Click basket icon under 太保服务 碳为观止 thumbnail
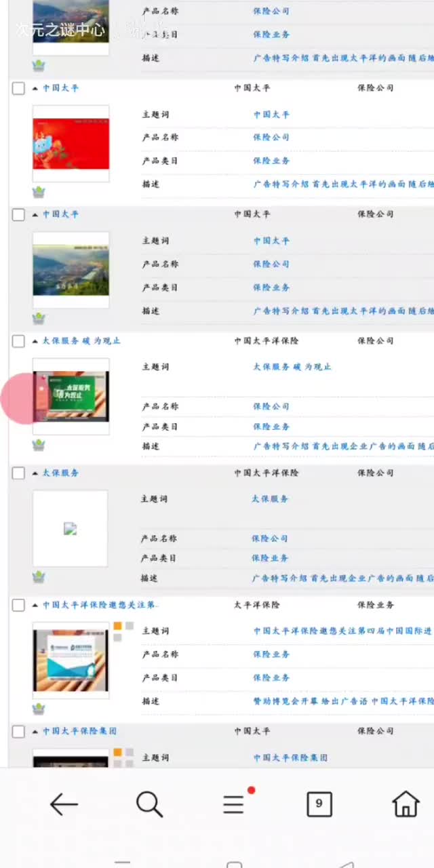 click(x=39, y=445)
